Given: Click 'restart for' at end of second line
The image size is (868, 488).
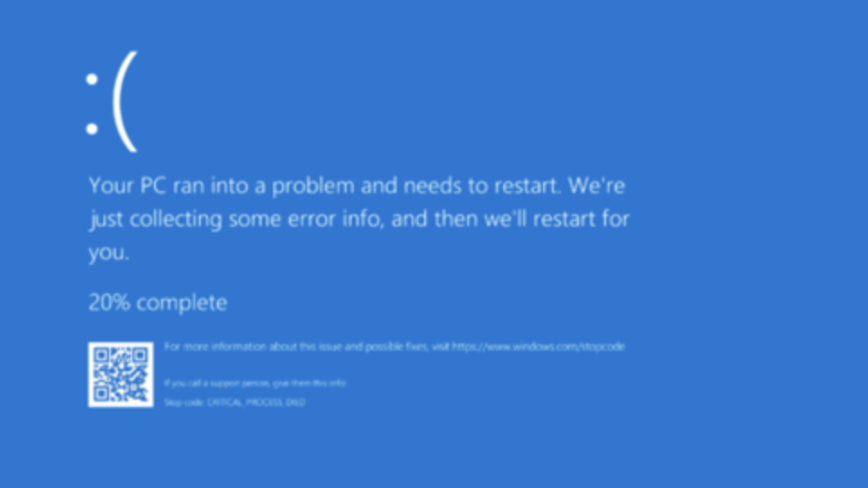Looking at the screenshot, I should click(x=582, y=219).
